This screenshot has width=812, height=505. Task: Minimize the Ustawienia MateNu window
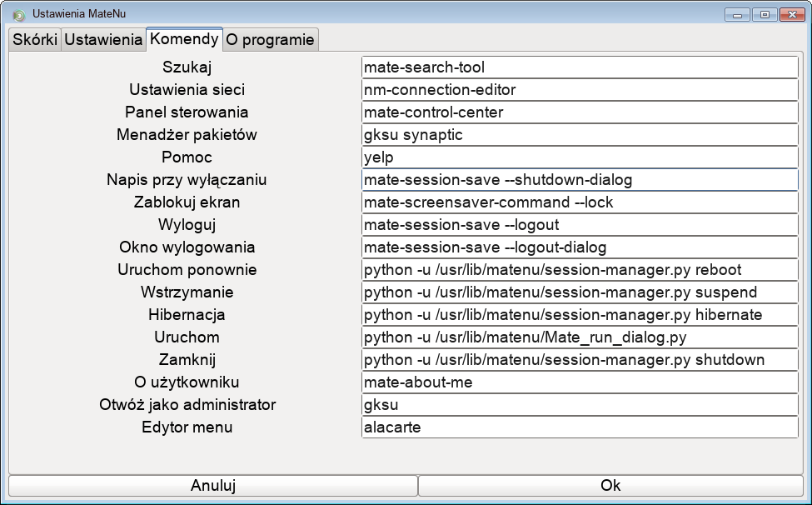(737, 14)
